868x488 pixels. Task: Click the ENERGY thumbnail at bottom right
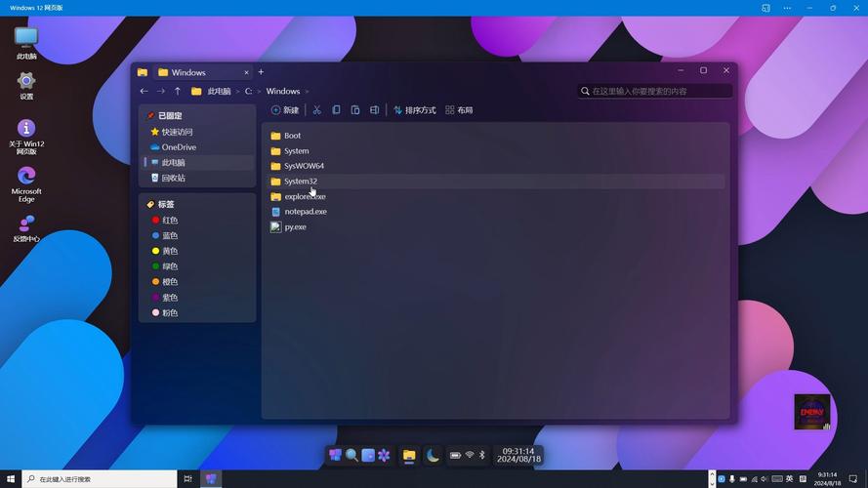[812, 412]
